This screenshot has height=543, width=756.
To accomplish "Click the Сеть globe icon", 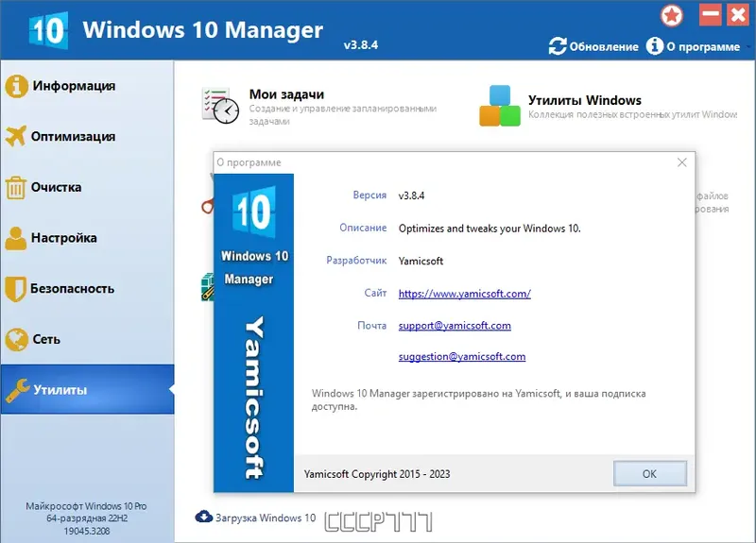I will [x=16, y=340].
